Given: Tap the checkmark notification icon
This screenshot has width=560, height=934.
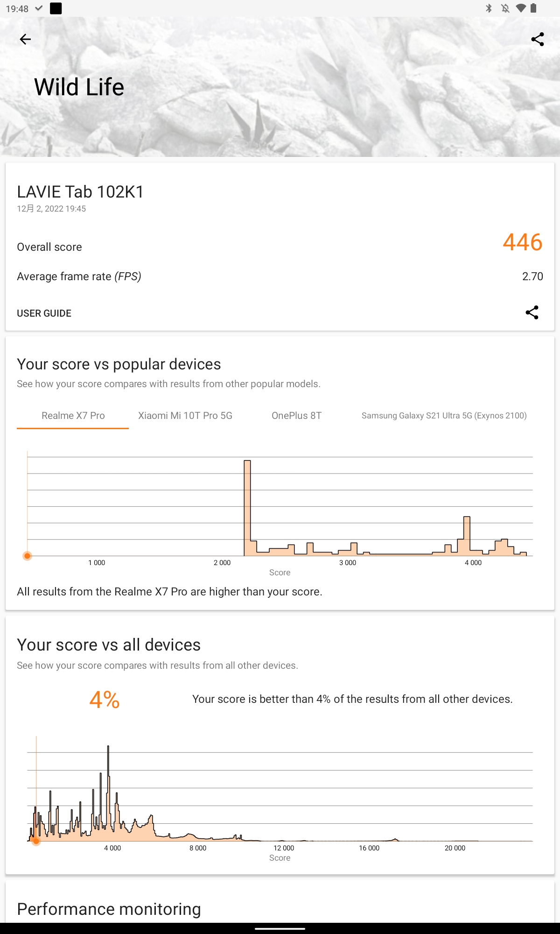Looking at the screenshot, I should (39, 8).
